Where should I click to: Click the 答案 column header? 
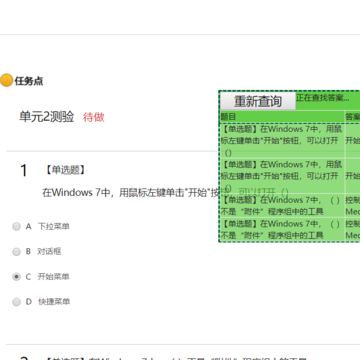click(352, 117)
